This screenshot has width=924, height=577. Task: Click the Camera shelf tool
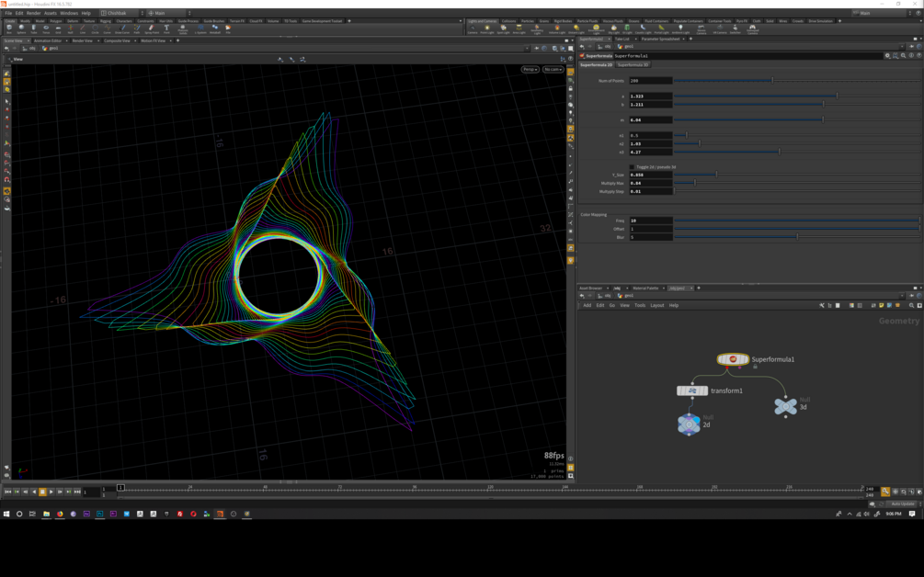tap(473, 29)
